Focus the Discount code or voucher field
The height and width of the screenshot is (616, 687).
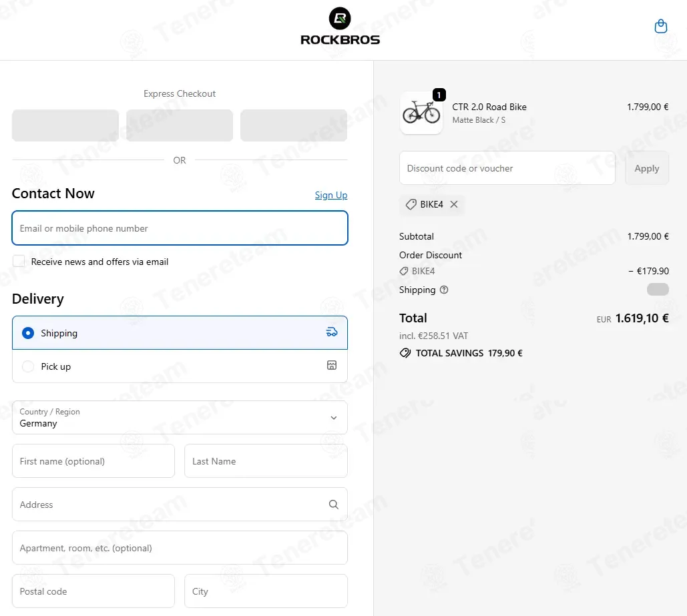507,168
